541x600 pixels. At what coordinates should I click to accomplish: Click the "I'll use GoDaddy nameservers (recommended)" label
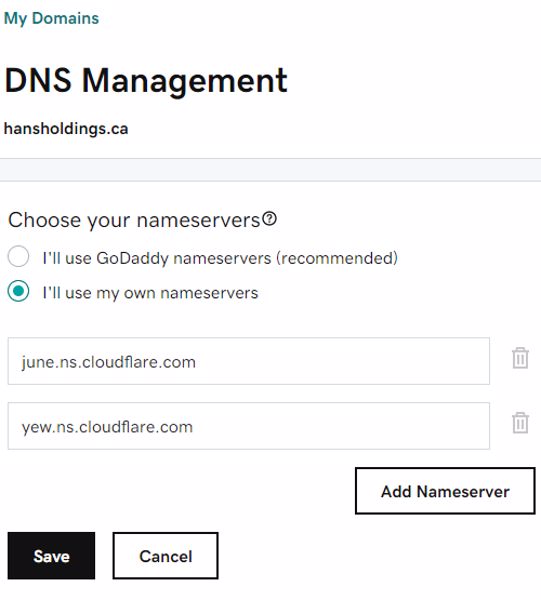(220, 258)
